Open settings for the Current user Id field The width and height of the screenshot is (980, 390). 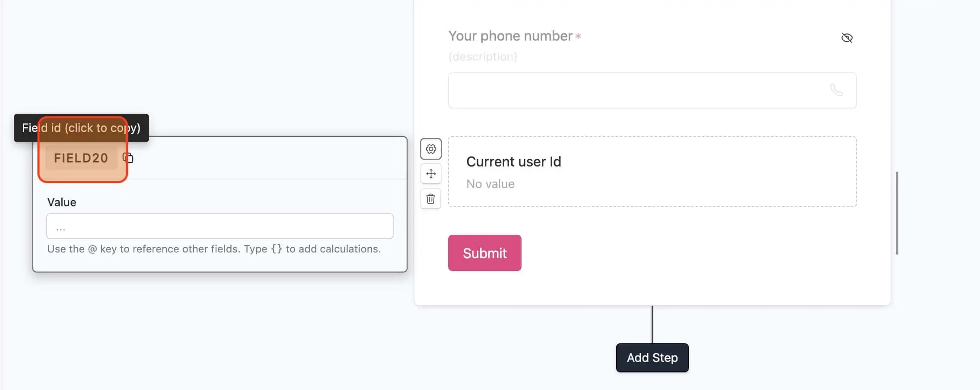click(430, 148)
